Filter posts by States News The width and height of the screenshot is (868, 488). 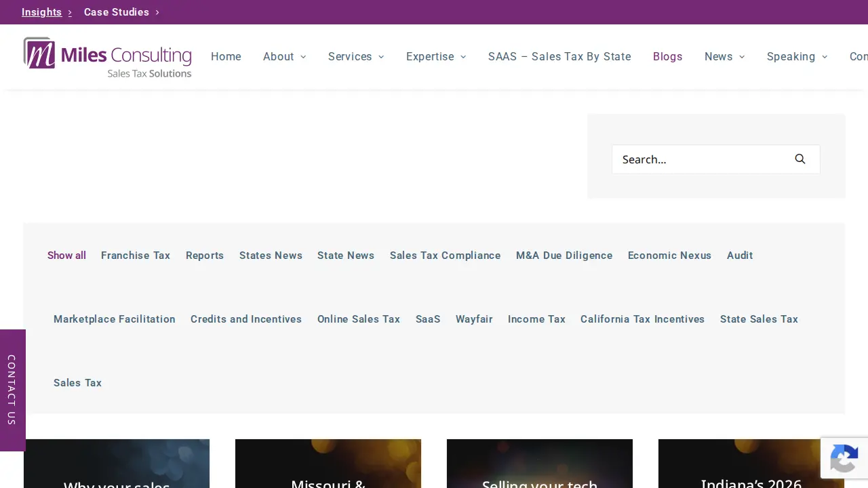coord(271,256)
